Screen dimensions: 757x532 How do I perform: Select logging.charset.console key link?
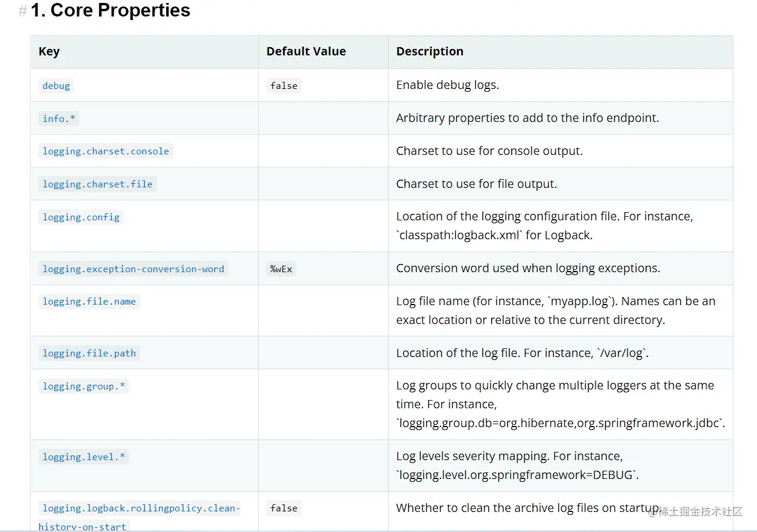pos(106,151)
